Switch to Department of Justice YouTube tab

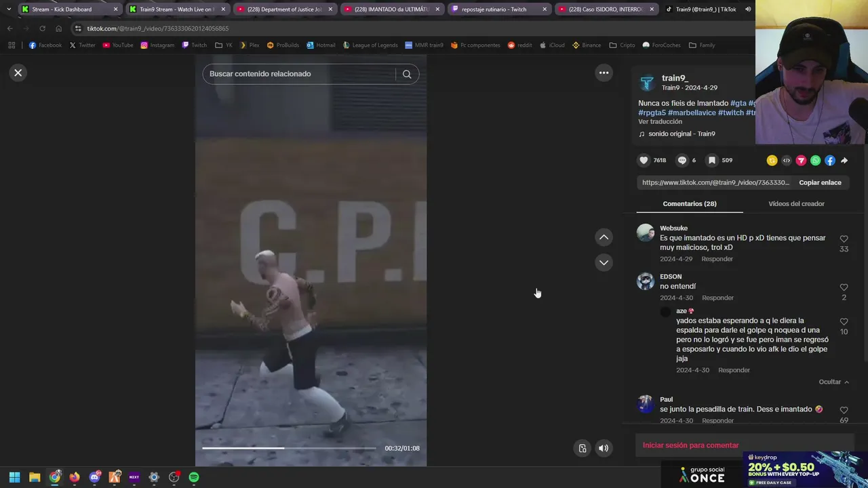283,9
